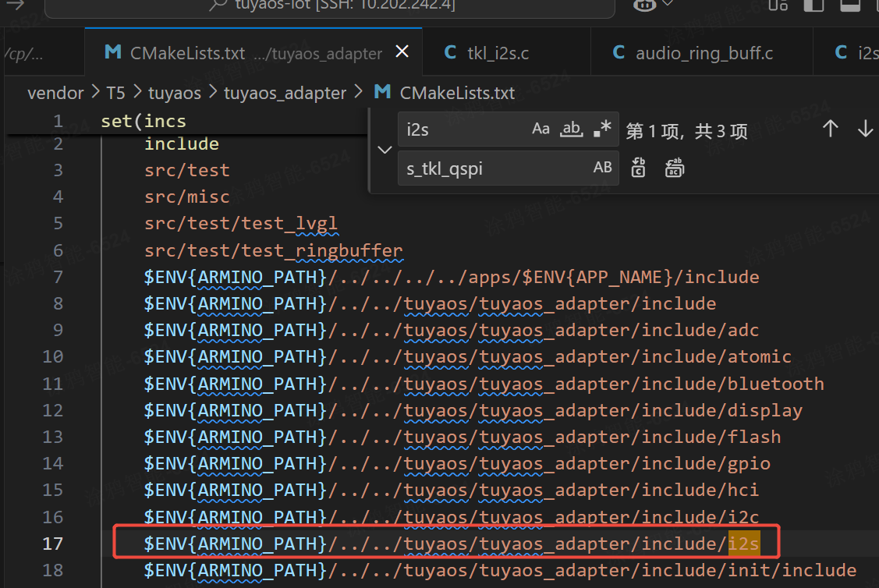
Task: Click the word include on line 2
Action: coord(182,144)
